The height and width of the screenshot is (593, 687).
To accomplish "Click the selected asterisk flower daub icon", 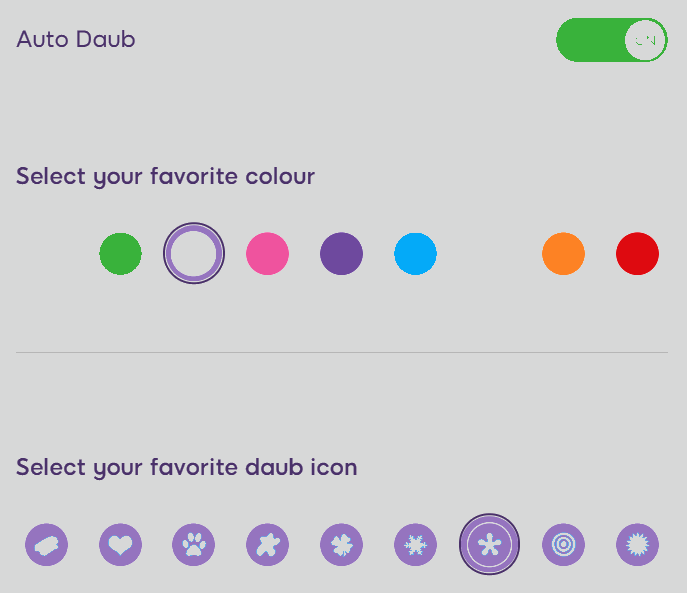I will click(489, 544).
